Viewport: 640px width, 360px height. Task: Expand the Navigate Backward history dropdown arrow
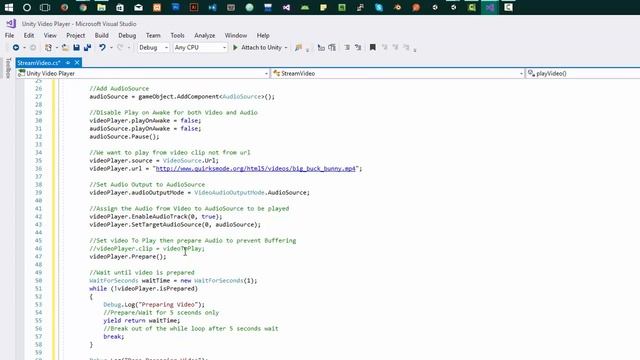[x=24, y=48]
